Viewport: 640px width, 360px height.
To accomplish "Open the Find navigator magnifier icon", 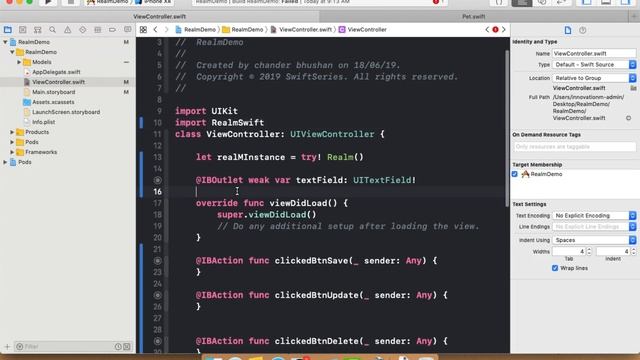I will click(x=53, y=30).
